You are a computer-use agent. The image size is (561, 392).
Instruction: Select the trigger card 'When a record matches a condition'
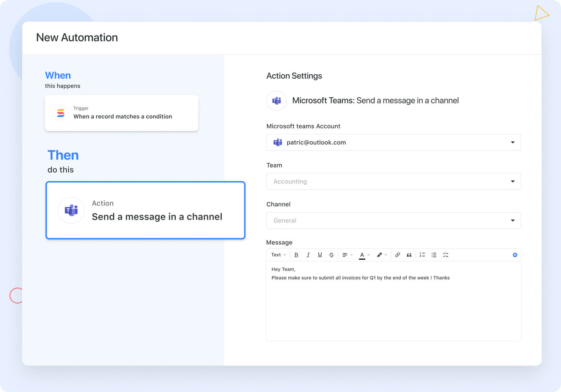(x=121, y=113)
